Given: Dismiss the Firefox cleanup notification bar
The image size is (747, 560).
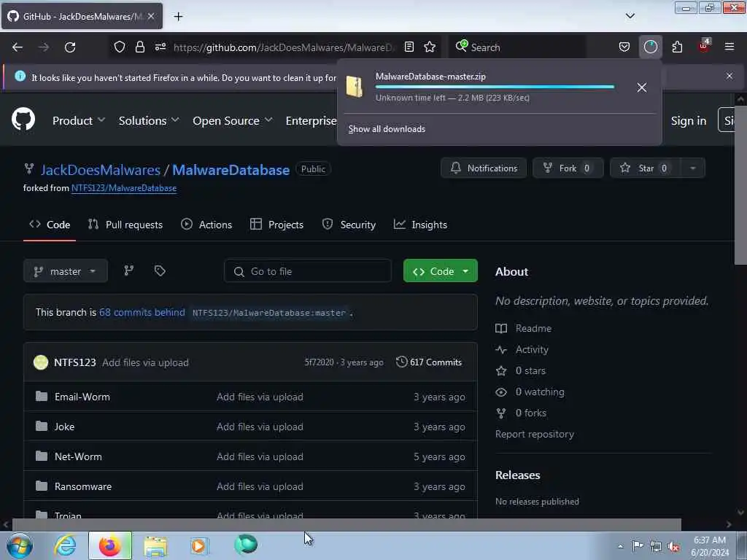Looking at the screenshot, I should click(x=729, y=76).
